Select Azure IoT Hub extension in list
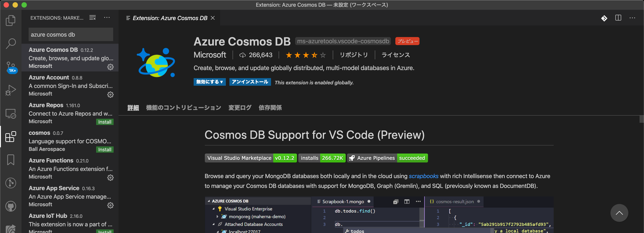The height and width of the screenshot is (233, 644). pyautogui.click(x=70, y=222)
